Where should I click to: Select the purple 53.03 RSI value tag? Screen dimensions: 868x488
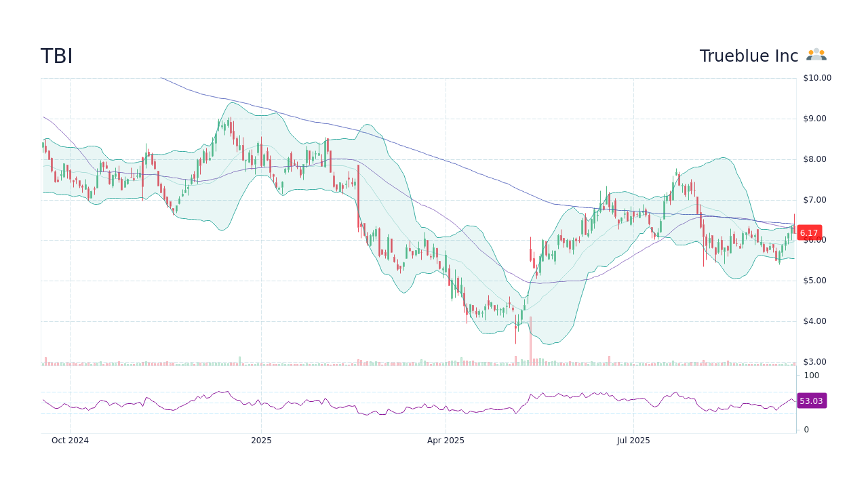pos(811,401)
